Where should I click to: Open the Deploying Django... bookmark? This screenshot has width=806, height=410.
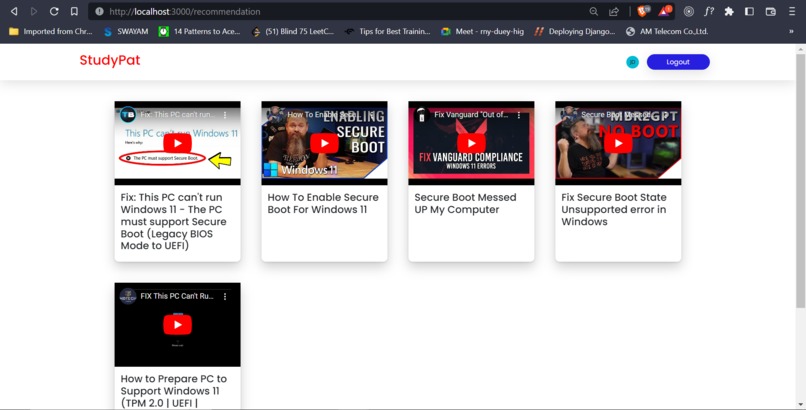tap(574, 31)
